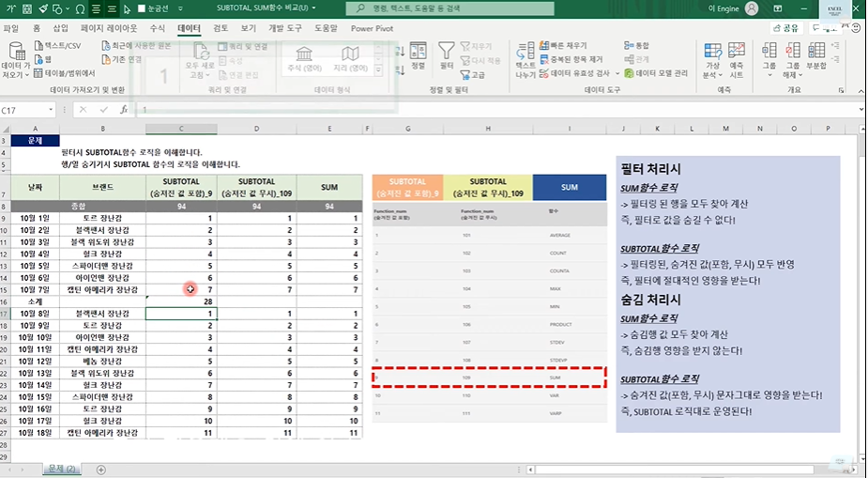Click the font size increase icon in quick access
The image size is (868, 478).
11,8
